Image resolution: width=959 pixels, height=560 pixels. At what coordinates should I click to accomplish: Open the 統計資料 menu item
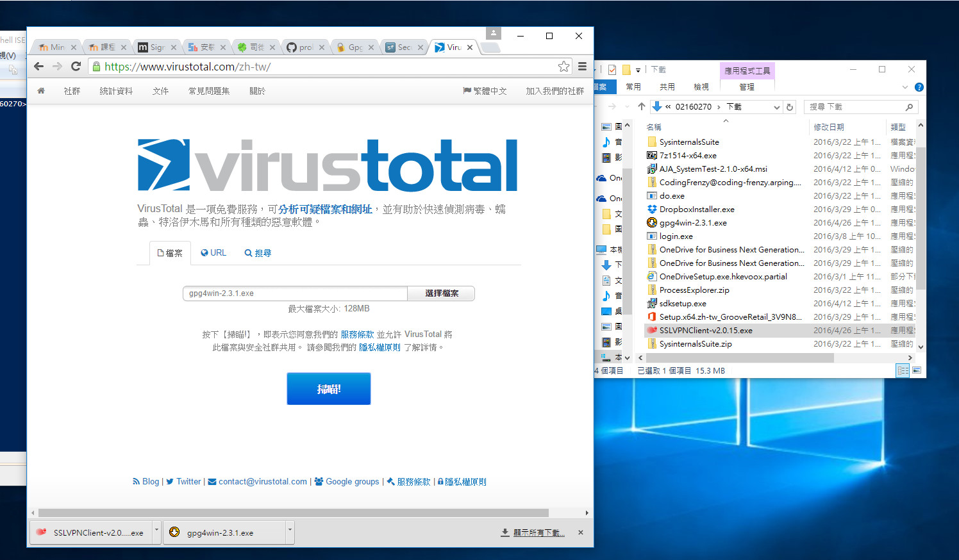point(116,91)
